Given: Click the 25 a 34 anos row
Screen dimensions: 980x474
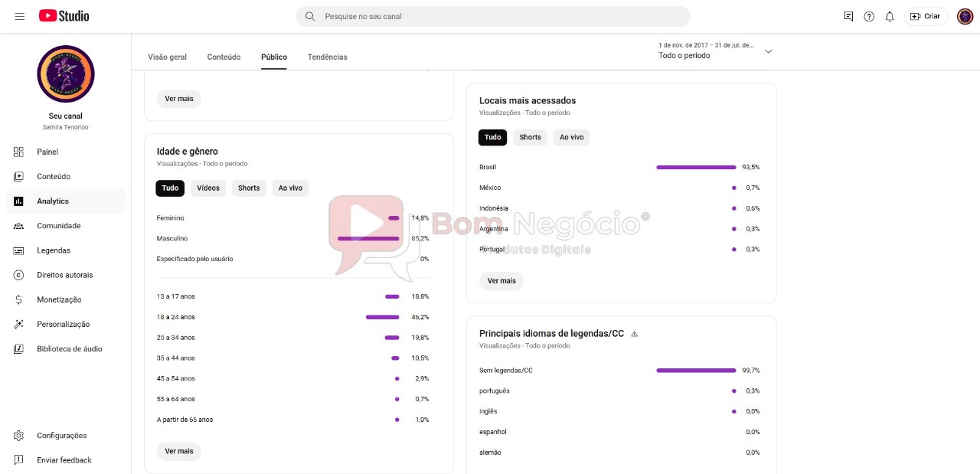Looking at the screenshot, I should (292, 338).
